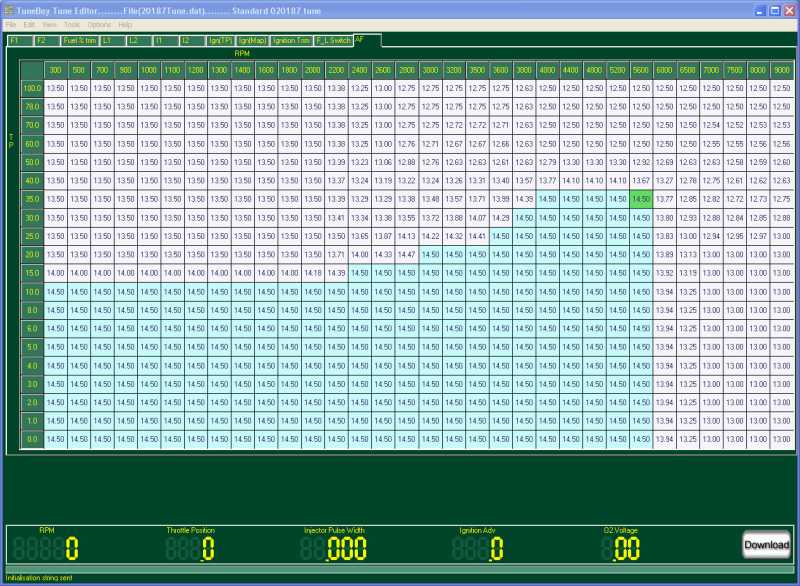
Task: Click the cell at row 10.0, column 6000
Action: click(x=664, y=292)
